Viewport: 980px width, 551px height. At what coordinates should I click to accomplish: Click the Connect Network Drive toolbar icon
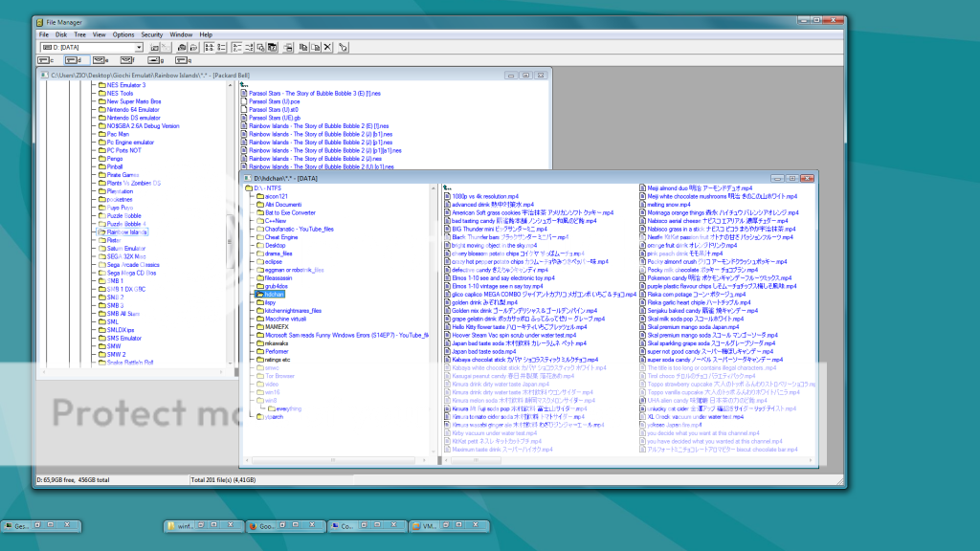click(153, 46)
